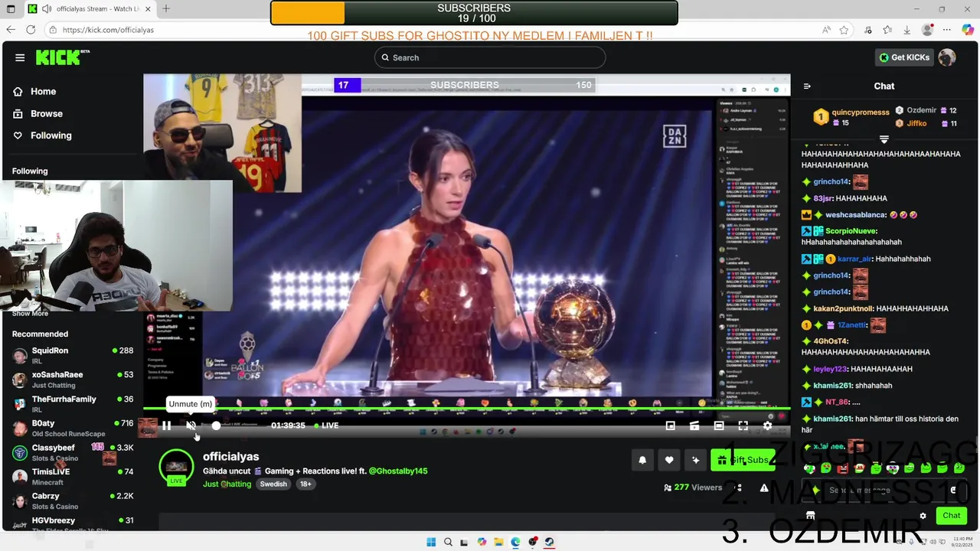Screen dimensions: 980x551
Task: Open xoSashaRaee recommended channel
Action: [73, 380]
